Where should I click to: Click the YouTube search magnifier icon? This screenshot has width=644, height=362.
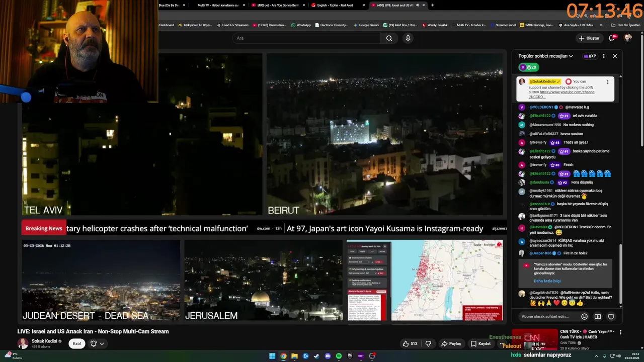[x=389, y=38]
